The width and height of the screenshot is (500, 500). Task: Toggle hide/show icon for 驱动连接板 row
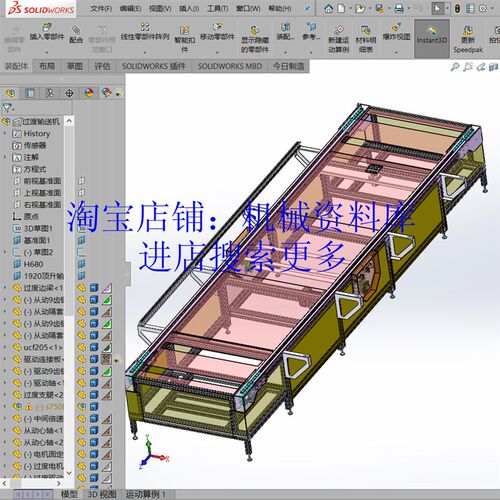pos(81,359)
